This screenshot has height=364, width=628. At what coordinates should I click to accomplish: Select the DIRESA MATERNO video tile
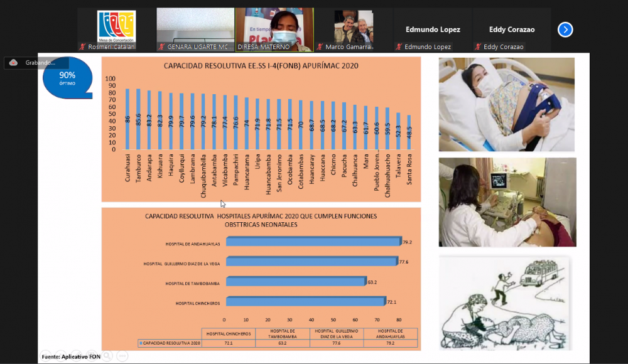click(274, 29)
